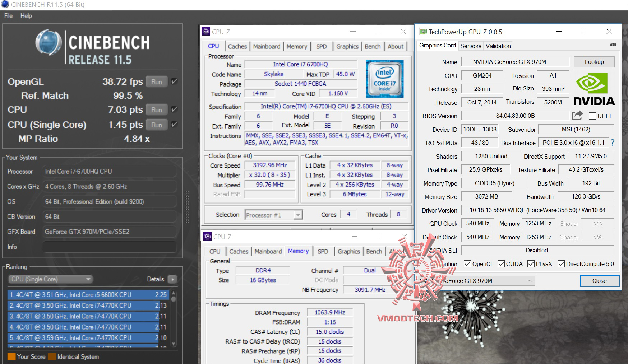Toggle the DirectCompute 5.0 checkbox
628x364 pixels.
click(561, 264)
